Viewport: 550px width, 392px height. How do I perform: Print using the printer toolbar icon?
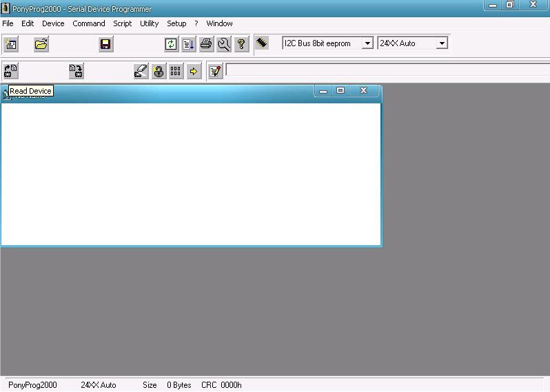206,44
